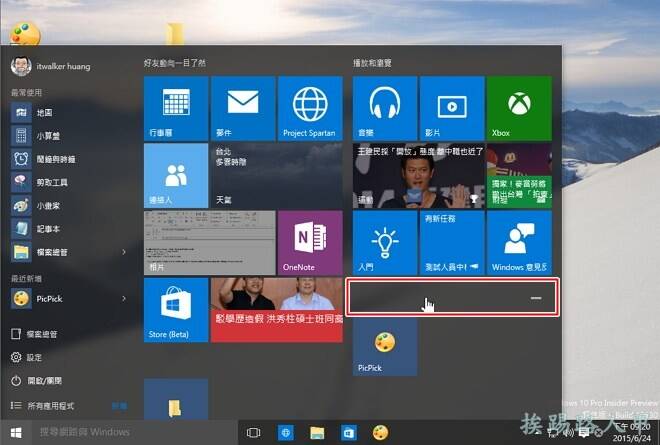Click the 播放和瀏覽 group heading
The height and width of the screenshot is (445, 660).
(372, 63)
